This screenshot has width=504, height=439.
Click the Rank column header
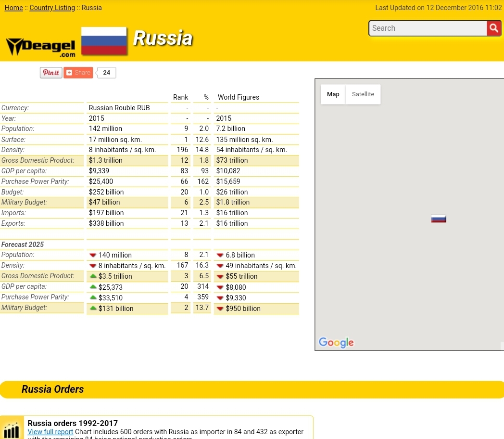point(181,97)
